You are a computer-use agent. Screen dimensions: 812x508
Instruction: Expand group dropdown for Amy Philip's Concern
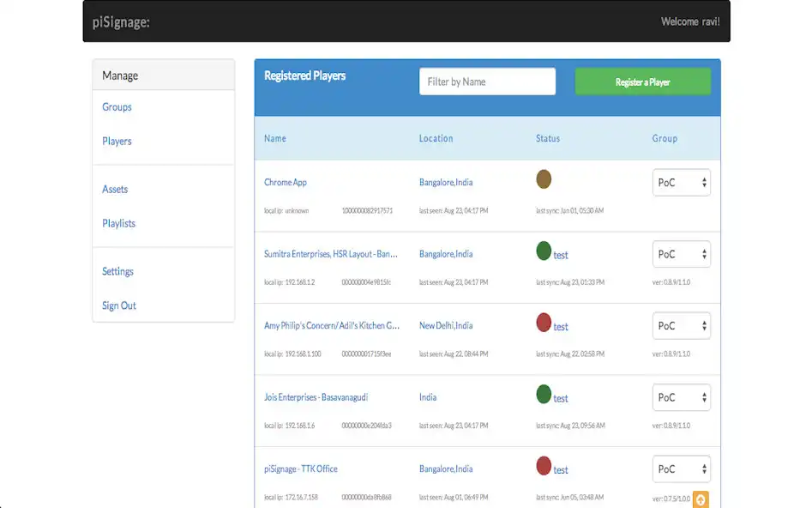(x=682, y=326)
